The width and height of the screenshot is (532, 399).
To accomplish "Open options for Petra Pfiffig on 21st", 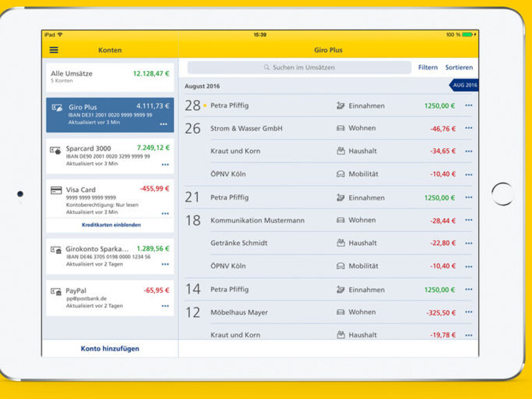I will [x=468, y=197].
